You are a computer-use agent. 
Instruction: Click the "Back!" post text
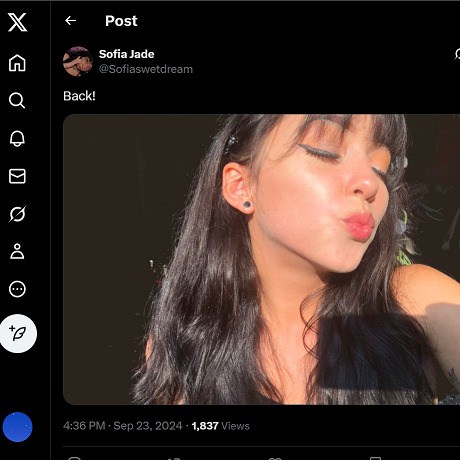pyautogui.click(x=79, y=96)
